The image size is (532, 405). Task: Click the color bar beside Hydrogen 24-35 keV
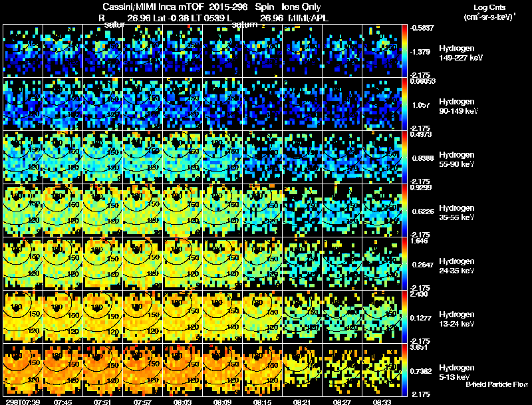click(x=404, y=264)
